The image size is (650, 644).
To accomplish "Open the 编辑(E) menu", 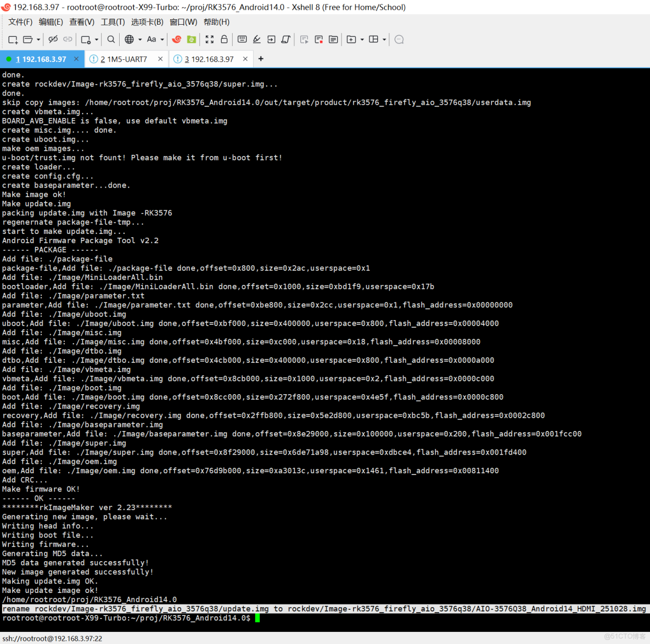I will click(51, 22).
